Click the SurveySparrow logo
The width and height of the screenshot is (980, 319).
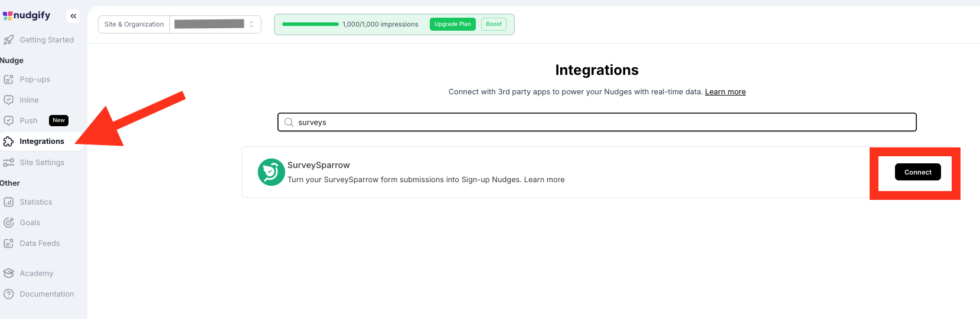[271, 172]
